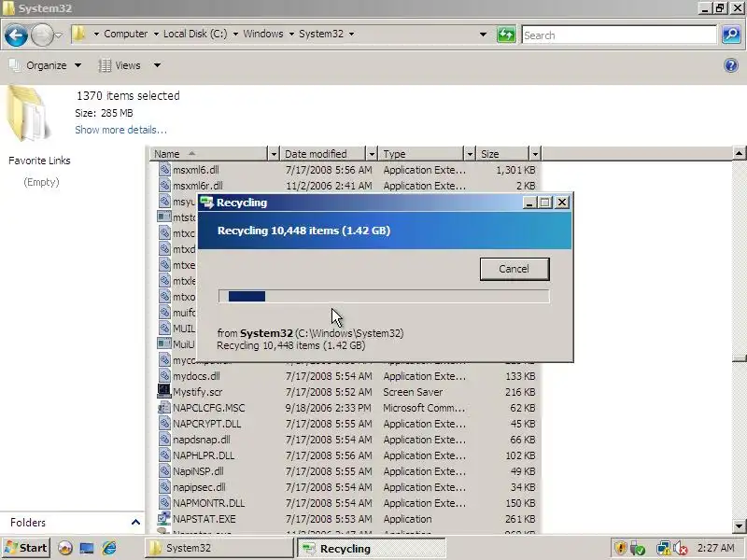
Task: Click Show more details link
Action: coord(120,130)
